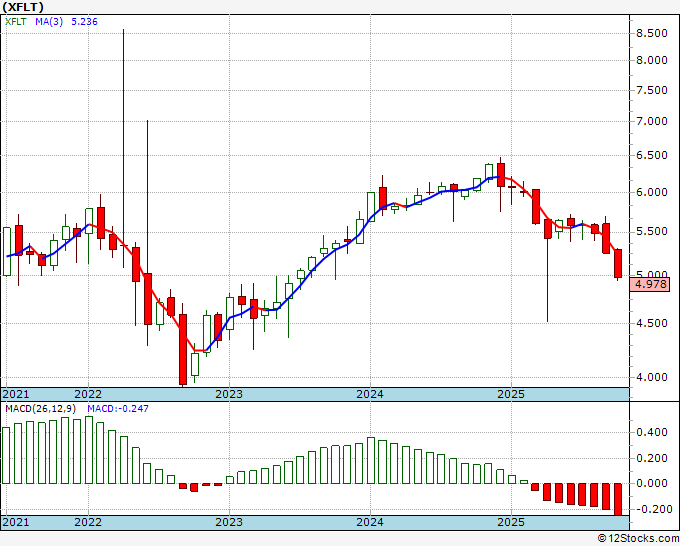
Task: Click the 2023 marker on price timeline
Action: (229, 394)
